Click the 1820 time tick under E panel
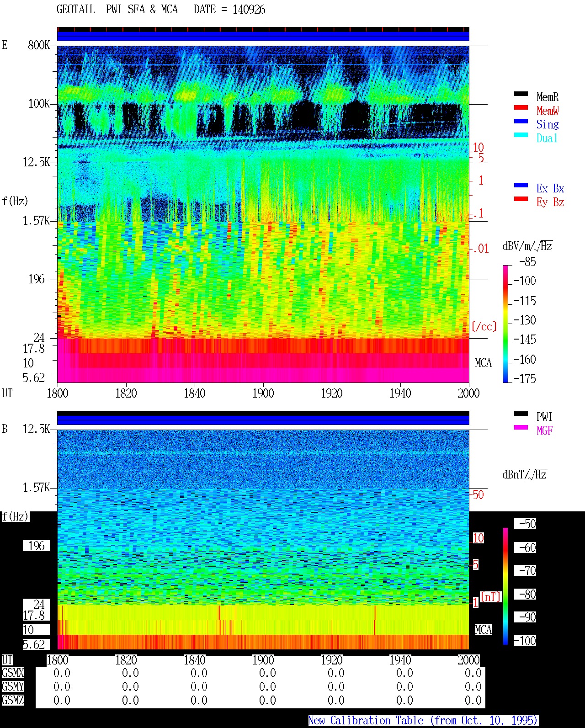Image resolution: width=585 pixels, height=728 pixels. point(126,393)
